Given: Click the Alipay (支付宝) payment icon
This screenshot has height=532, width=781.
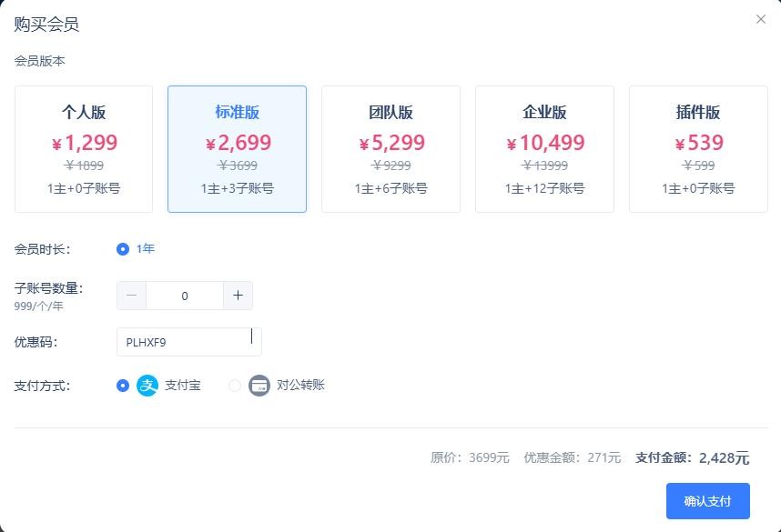Looking at the screenshot, I should (147, 385).
